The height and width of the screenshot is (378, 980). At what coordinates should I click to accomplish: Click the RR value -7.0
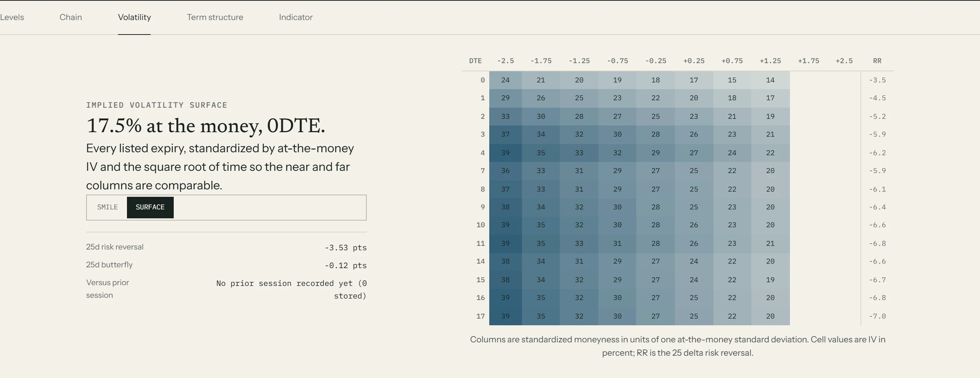pyautogui.click(x=877, y=316)
